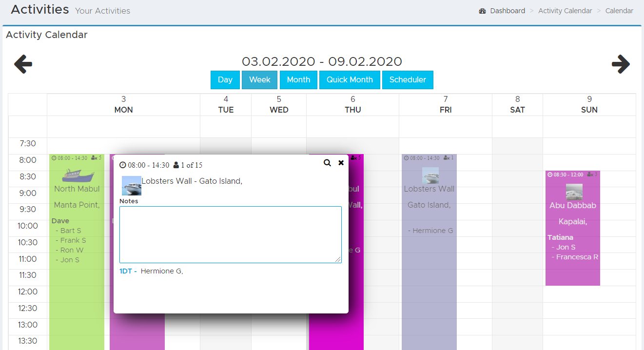Select participant 'Ron W' on Monday
The image size is (644, 350).
tap(72, 250)
